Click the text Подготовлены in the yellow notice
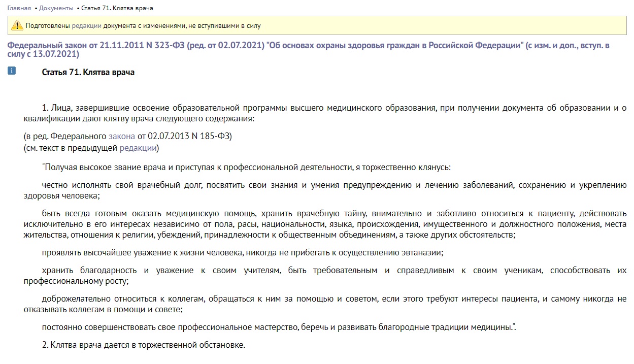This screenshot has width=634, height=364. pyautogui.click(x=48, y=25)
